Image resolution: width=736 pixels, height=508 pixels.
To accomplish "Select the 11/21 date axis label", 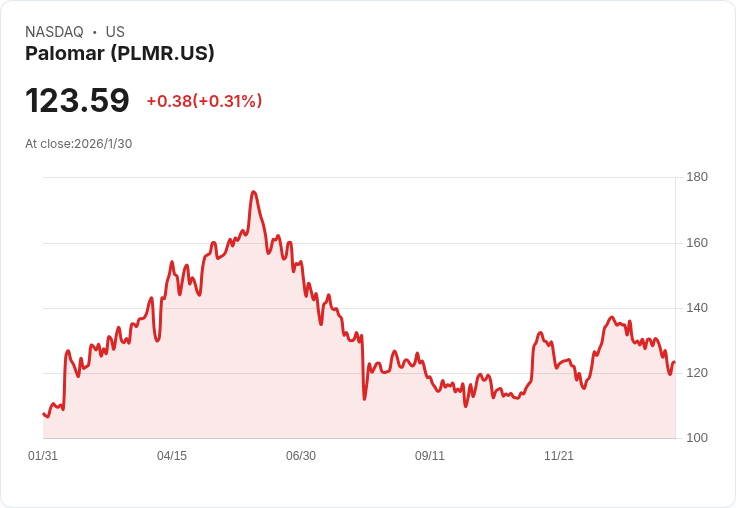I will [559, 455].
